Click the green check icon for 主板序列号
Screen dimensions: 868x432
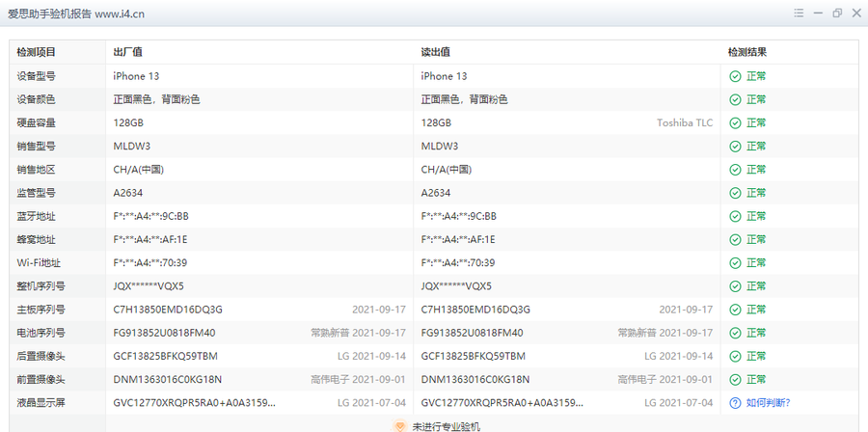(735, 310)
